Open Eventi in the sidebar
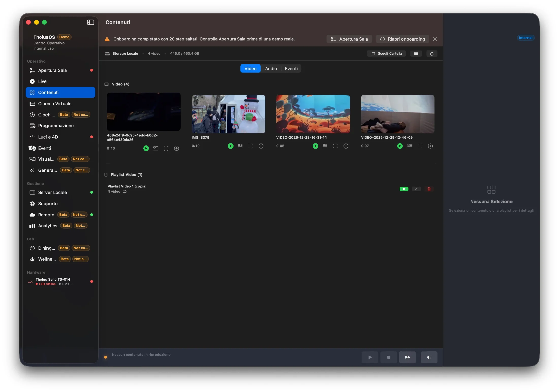The width and height of the screenshot is (559, 392). tap(60, 148)
